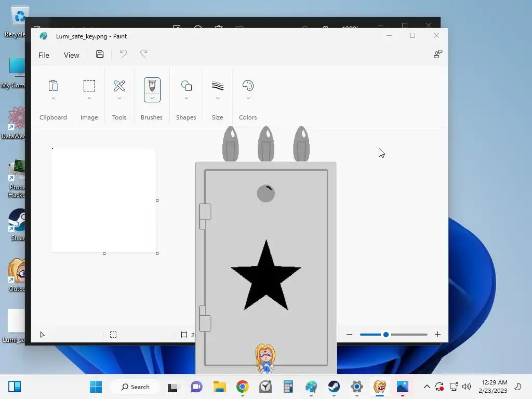The height and width of the screenshot is (399, 532).
Task: Click the white canvas area
Action: [104, 200]
